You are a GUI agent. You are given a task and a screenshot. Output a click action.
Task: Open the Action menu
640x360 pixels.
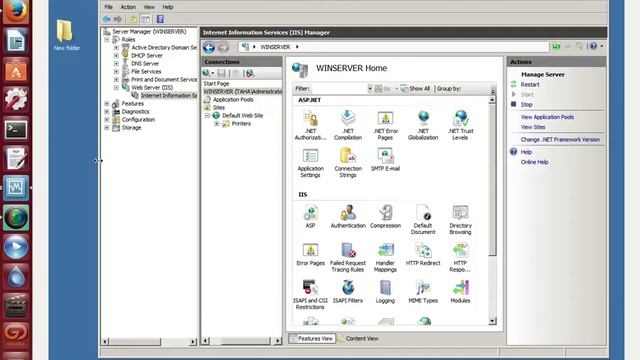point(128,7)
